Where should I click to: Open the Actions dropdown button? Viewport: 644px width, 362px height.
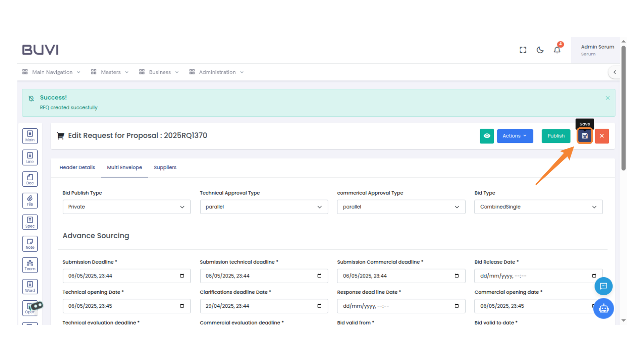pos(515,136)
